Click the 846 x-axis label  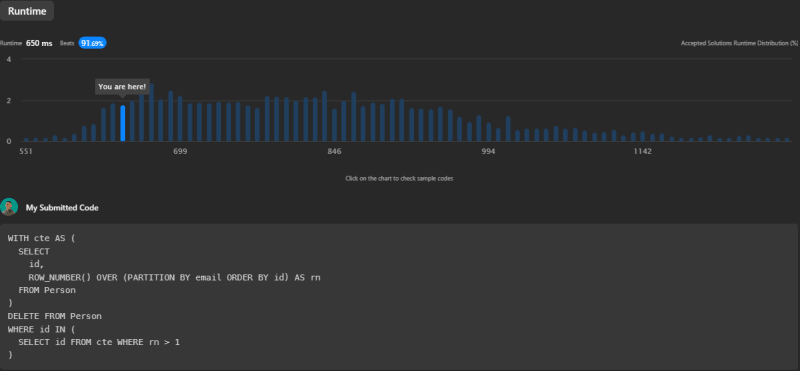tap(334, 152)
